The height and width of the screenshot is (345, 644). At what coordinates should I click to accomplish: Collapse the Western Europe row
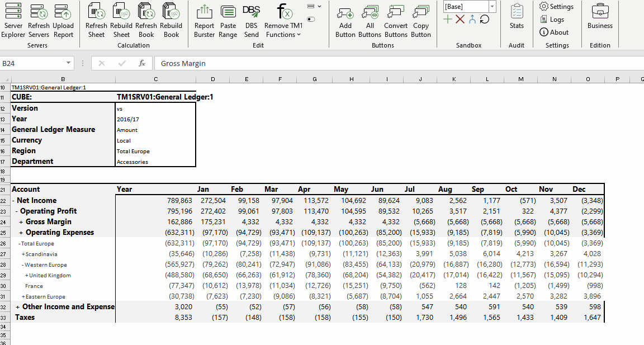pos(23,265)
